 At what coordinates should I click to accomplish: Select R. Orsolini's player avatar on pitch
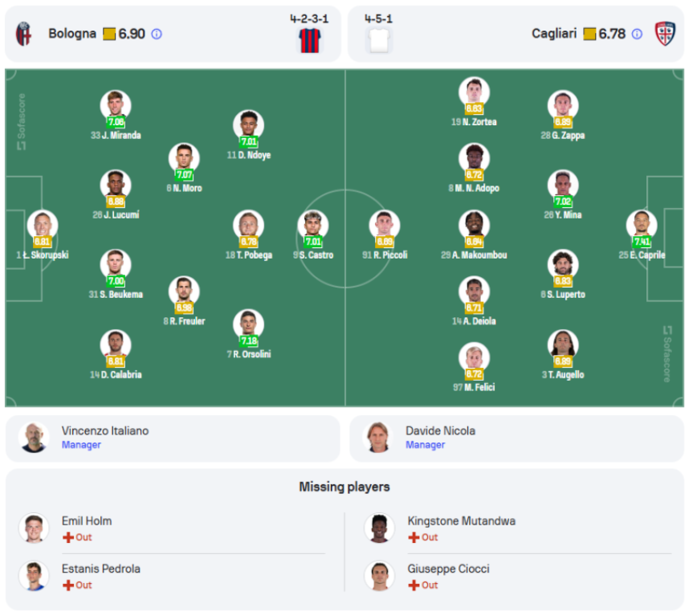[248, 324]
